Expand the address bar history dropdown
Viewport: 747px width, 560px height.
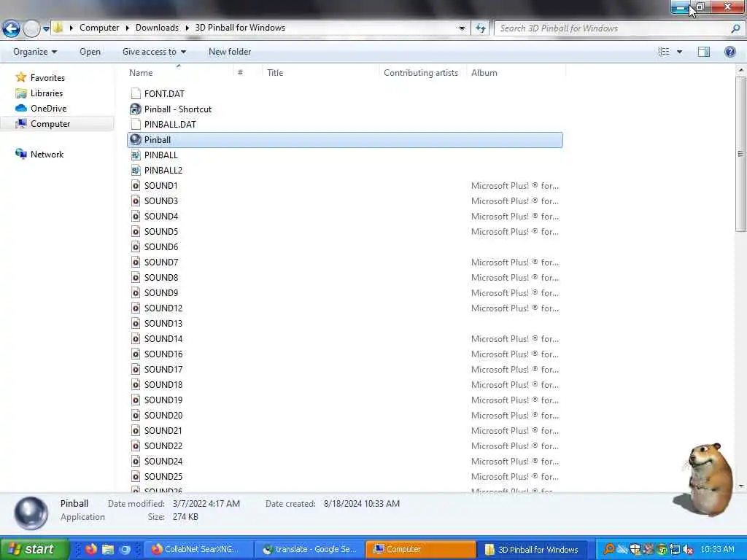461,28
